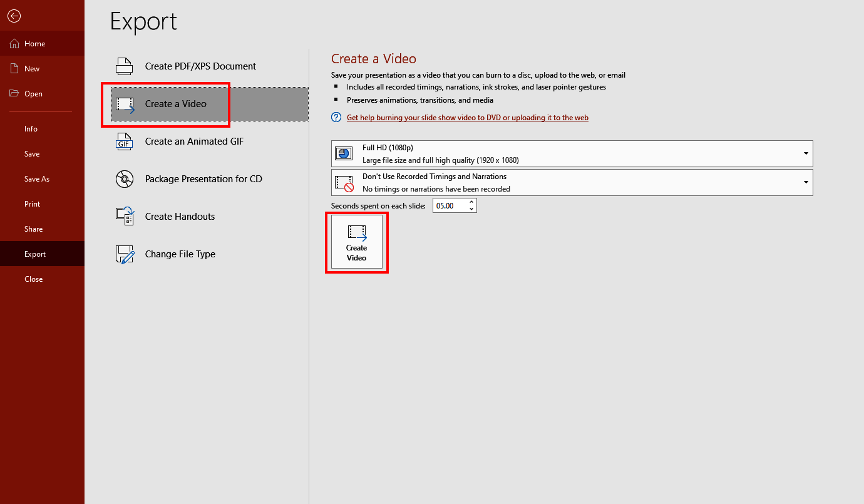Increase seconds spent on each slide

coord(471,202)
